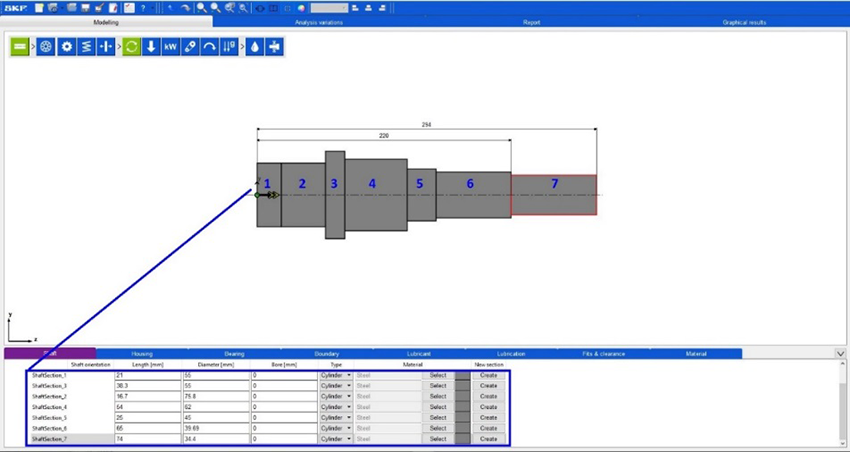Image resolution: width=850 pixels, height=452 pixels.
Task: Click the spring element icon
Action: (x=86, y=47)
